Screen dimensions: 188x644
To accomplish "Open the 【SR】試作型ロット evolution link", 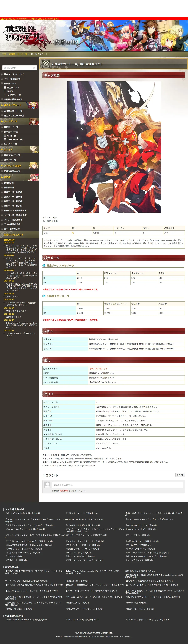I will point(98,368).
